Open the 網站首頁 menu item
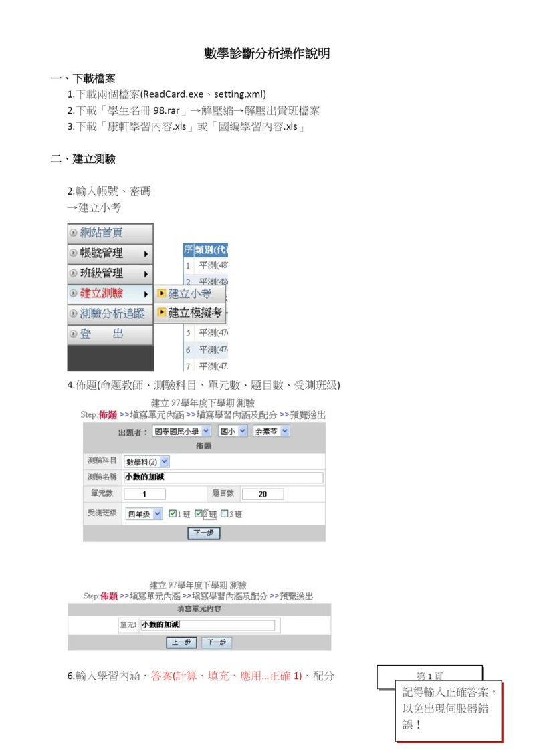Image resolution: width=535 pixels, height=756 pixels. (x=110, y=233)
